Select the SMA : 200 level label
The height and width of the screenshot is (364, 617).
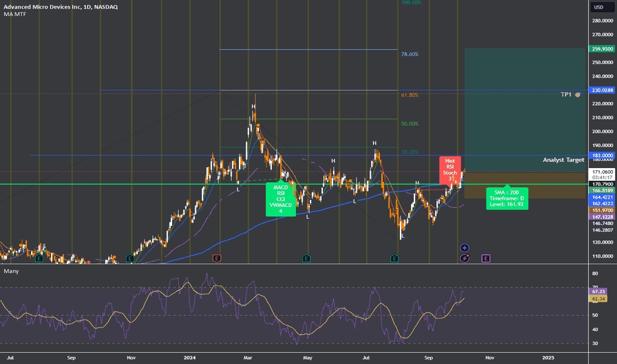coord(507,199)
